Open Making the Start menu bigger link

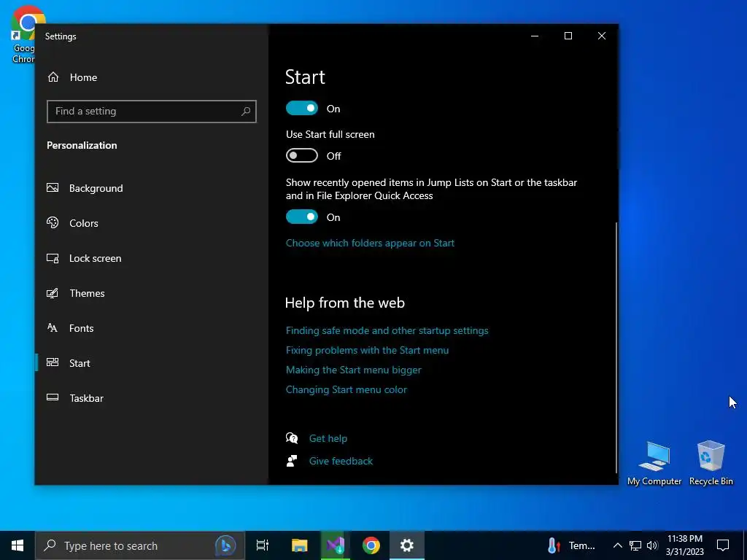[x=354, y=370]
